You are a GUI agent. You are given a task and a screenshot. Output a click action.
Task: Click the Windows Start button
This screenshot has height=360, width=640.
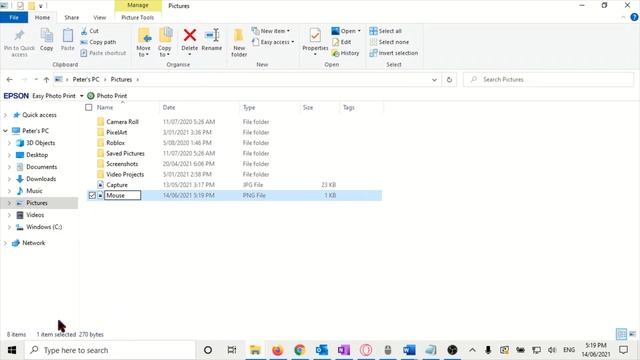click(12, 350)
